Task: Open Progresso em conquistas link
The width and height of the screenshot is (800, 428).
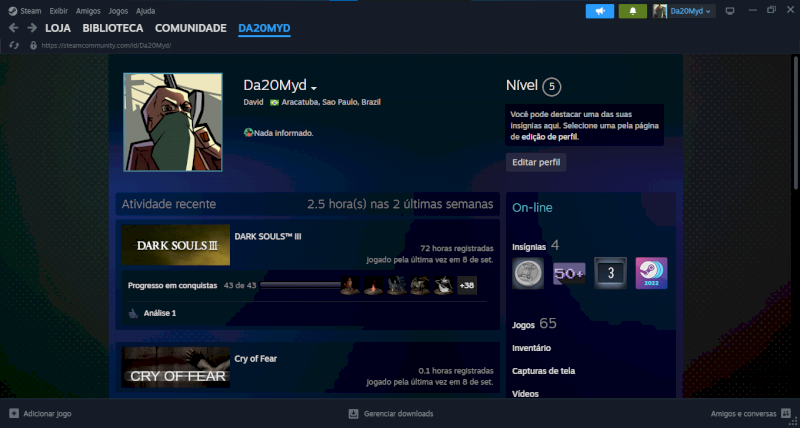Action: pyautogui.click(x=172, y=286)
